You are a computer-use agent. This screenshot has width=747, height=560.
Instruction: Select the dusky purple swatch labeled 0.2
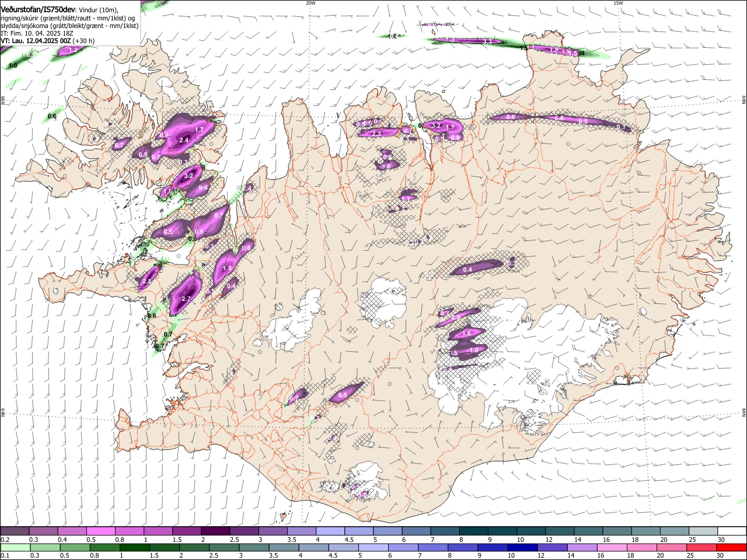15,531
